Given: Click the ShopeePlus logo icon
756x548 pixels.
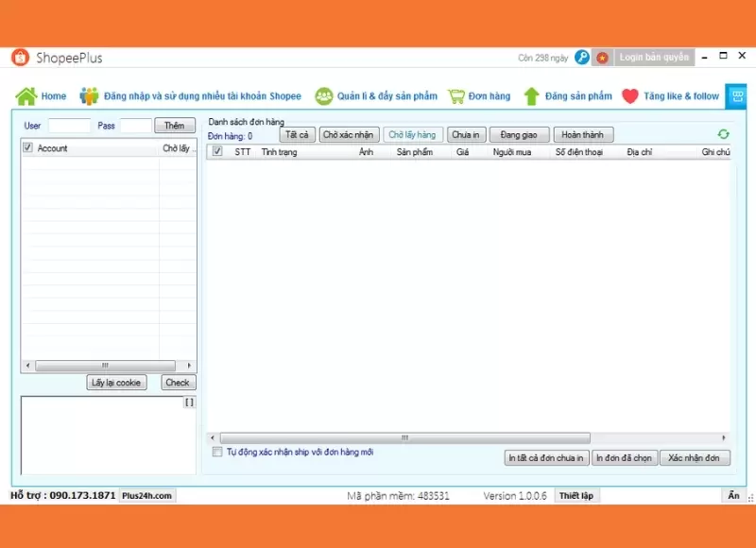Looking at the screenshot, I should [x=20, y=58].
